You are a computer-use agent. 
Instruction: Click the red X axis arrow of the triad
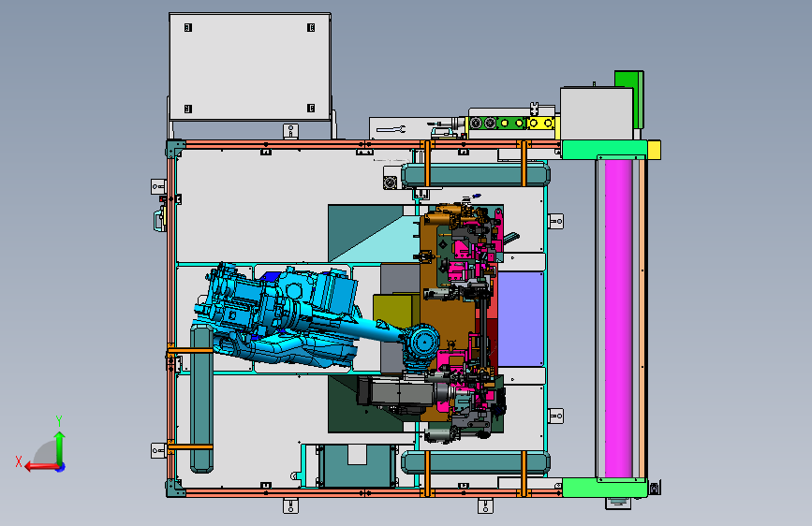point(40,467)
